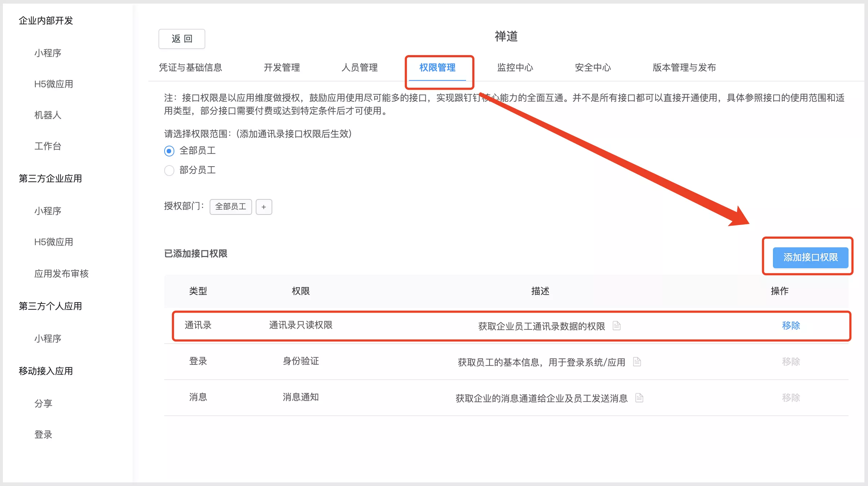Open 机器人 in the sidebar
The width and height of the screenshot is (868, 486).
(48, 115)
